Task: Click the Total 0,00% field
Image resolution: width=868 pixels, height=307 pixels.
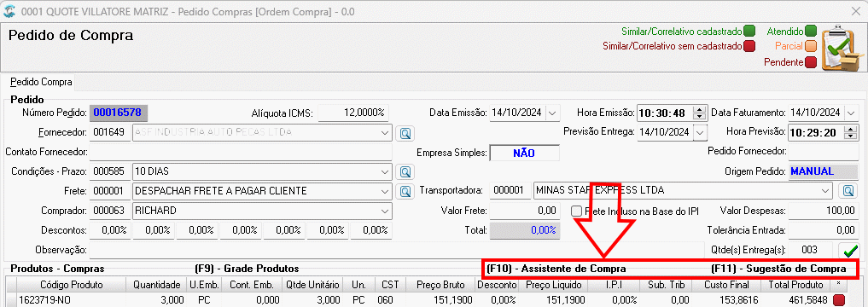Action: (524, 230)
